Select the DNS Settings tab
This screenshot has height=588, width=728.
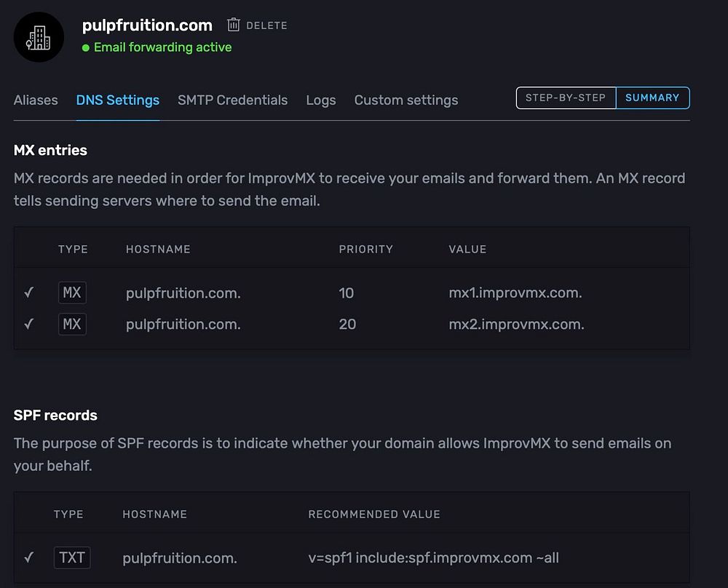coord(118,100)
